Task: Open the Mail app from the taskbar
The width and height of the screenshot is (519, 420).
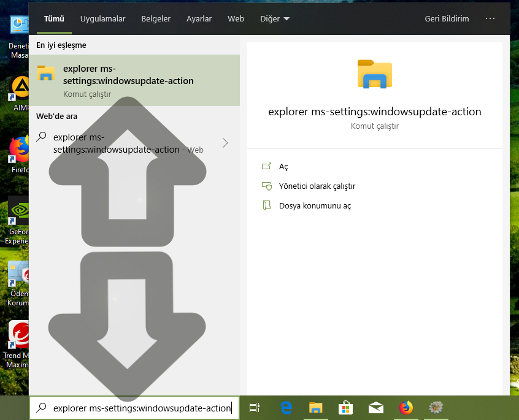Action: [376, 408]
